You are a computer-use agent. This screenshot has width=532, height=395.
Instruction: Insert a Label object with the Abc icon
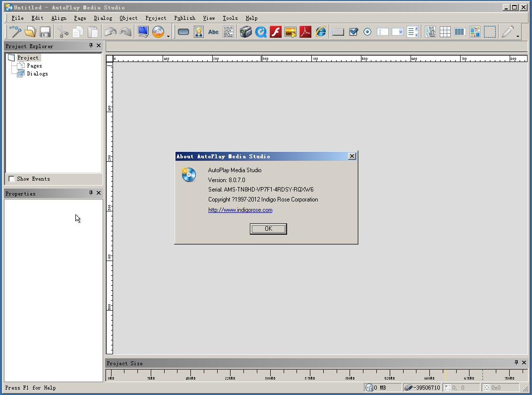click(x=213, y=32)
